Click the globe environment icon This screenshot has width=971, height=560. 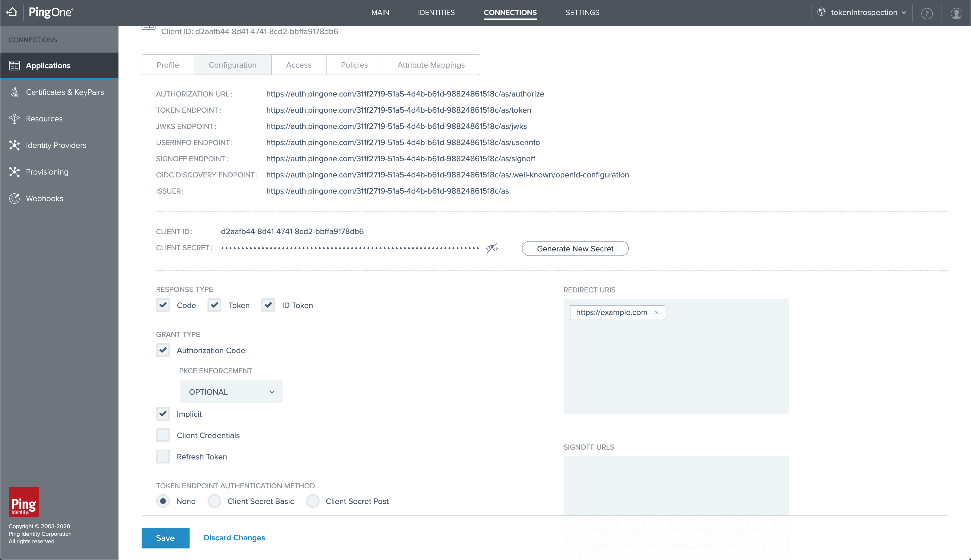coord(821,12)
